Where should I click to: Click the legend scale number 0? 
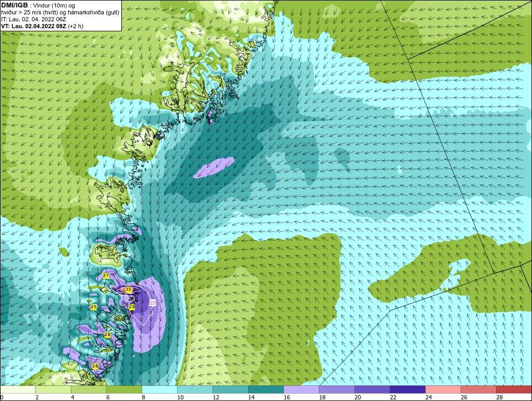pos(2,397)
